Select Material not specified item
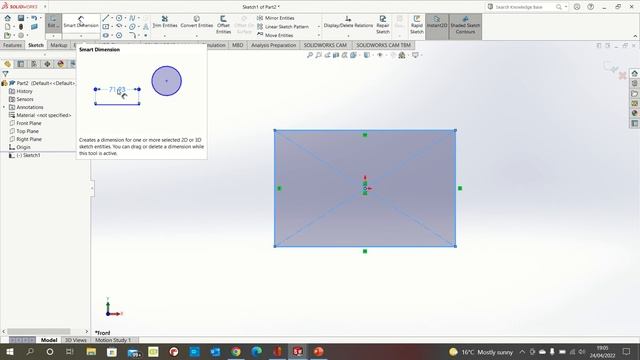640x360 pixels. pos(40,116)
